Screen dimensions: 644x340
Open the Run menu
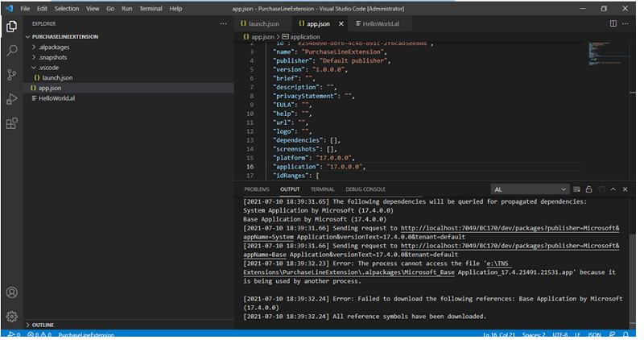click(x=128, y=9)
